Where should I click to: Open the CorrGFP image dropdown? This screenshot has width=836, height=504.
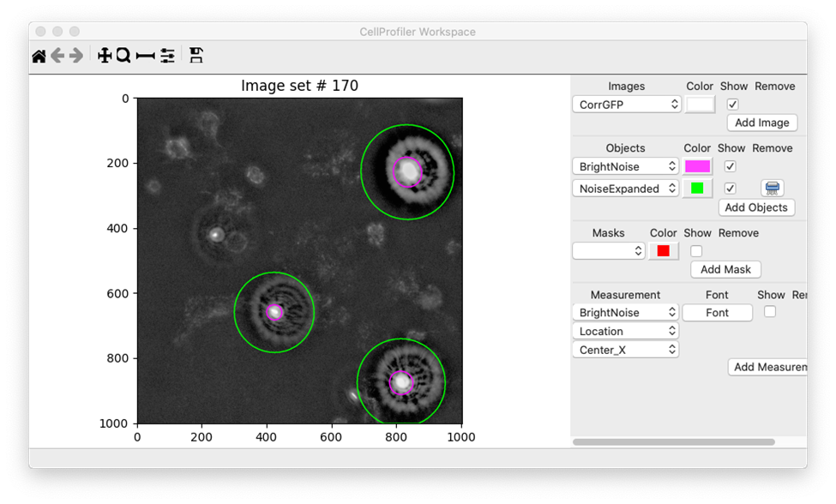tap(626, 105)
